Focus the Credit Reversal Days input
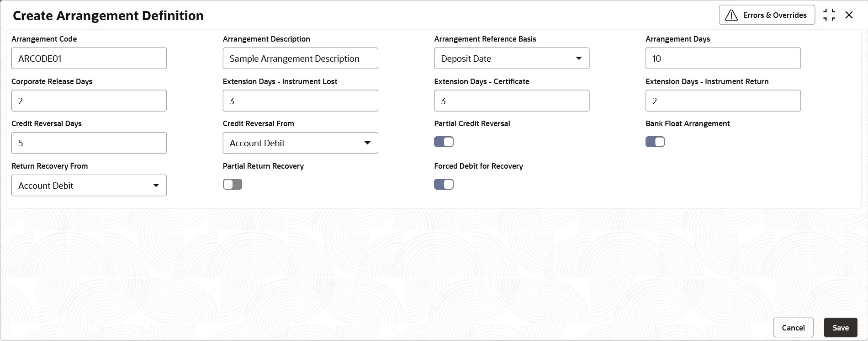 point(89,143)
